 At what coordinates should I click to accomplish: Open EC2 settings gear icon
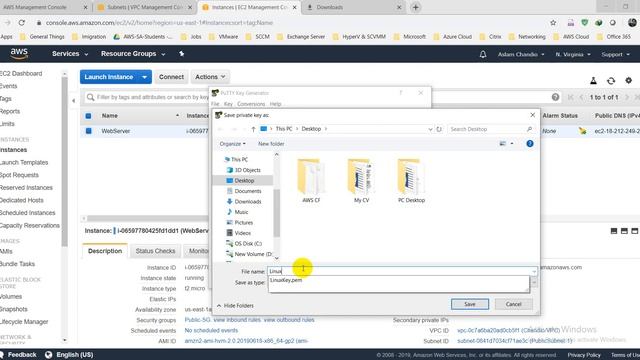tap(629, 80)
